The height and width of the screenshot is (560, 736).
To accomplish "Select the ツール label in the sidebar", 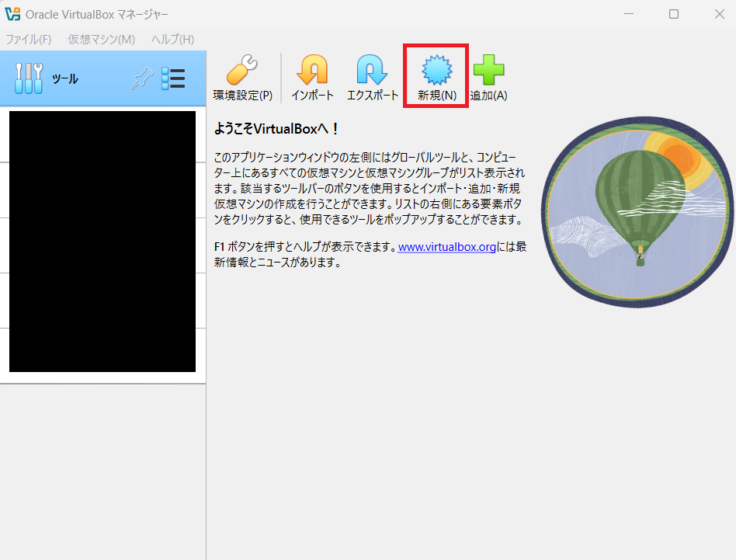I will coord(65,79).
